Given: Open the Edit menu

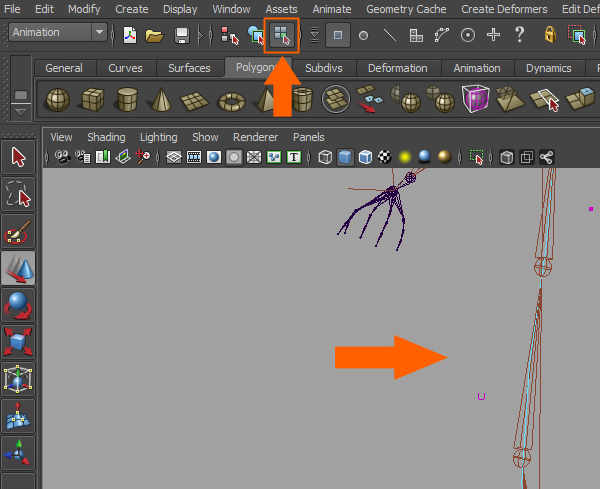Looking at the screenshot, I should [x=44, y=9].
